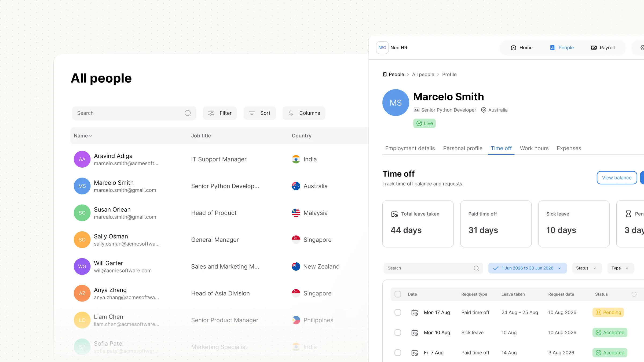Click the AA avatar of Aravind Adiga
Viewport: 644px width, 362px height.
82,159
